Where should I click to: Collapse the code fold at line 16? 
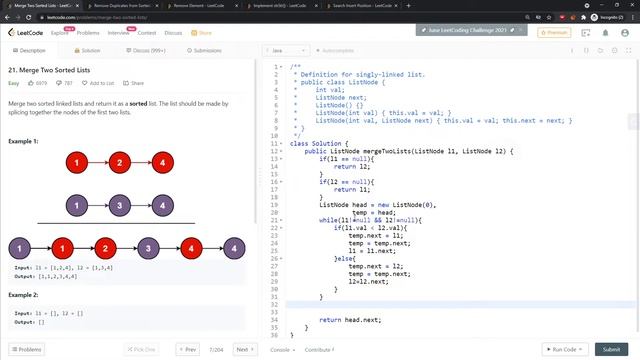[x=281, y=182]
